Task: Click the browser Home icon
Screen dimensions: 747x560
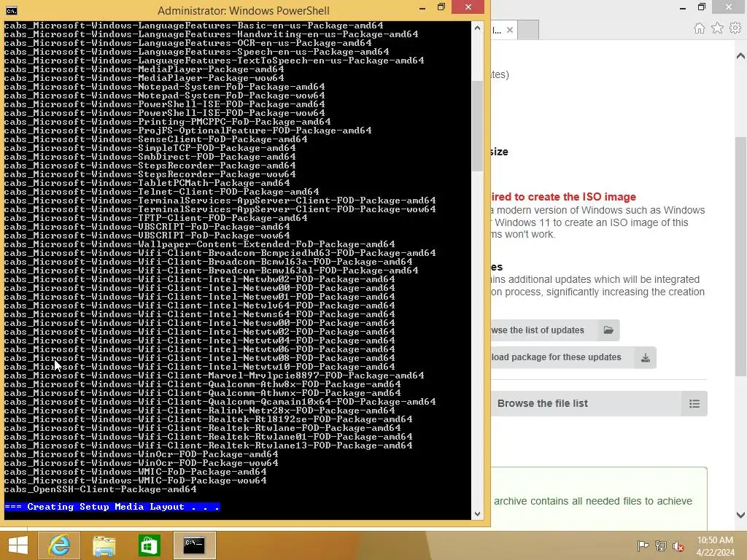Action: (x=699, y=28)
